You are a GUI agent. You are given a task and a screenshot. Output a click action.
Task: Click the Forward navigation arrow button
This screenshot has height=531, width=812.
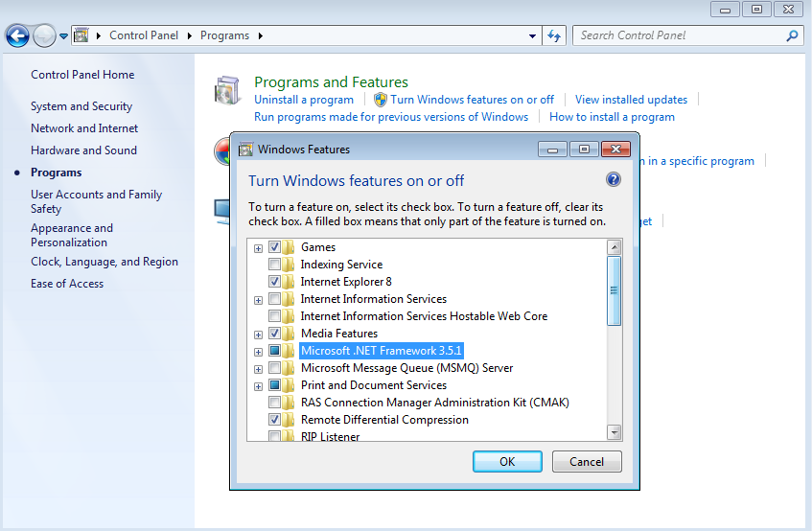click(x=44, y=36)
